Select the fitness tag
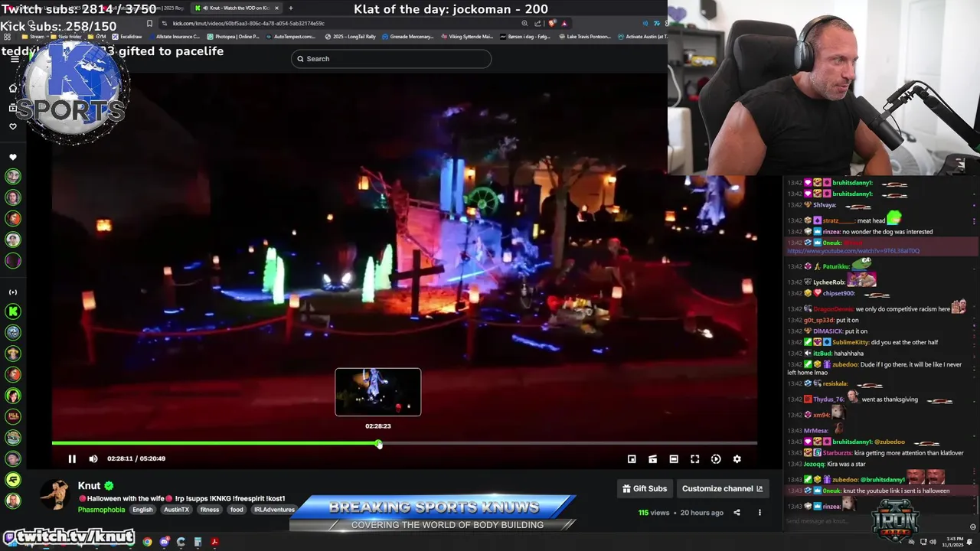Image resolution: width=980 pixels, height=551 pixels. click(x=210, y=510)
